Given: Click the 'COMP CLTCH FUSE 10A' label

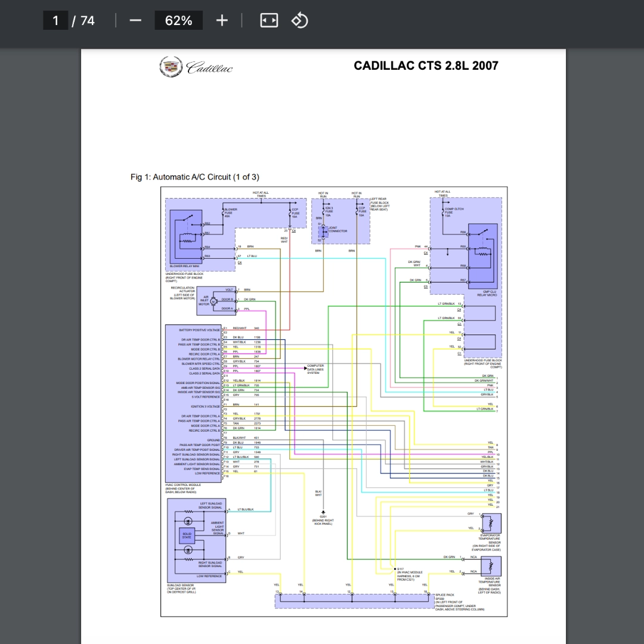Looking at the screenshot, I should point(454,212).
